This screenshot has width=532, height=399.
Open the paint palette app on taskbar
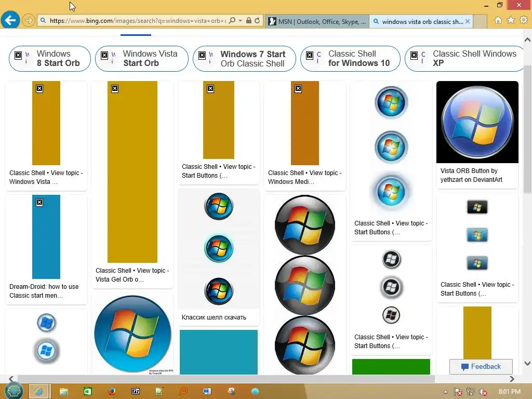(x=231, y=391)
